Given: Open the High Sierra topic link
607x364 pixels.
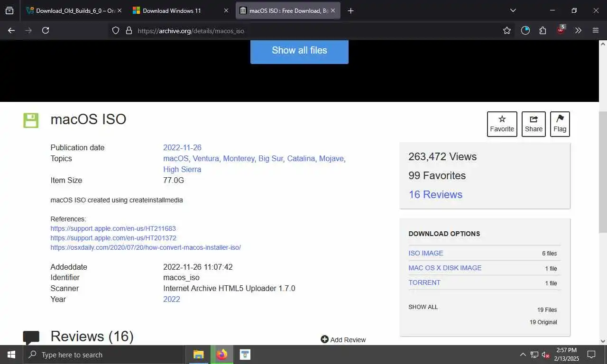Looking at the screenshot, I should pos(182,169).
